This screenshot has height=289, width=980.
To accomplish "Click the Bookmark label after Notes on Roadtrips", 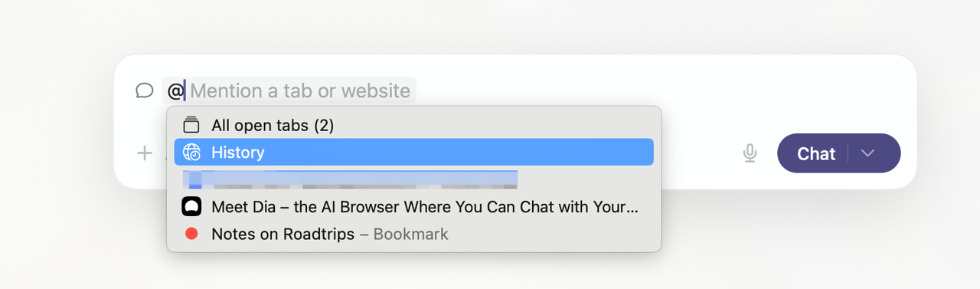I will click(x=410, y=234).
